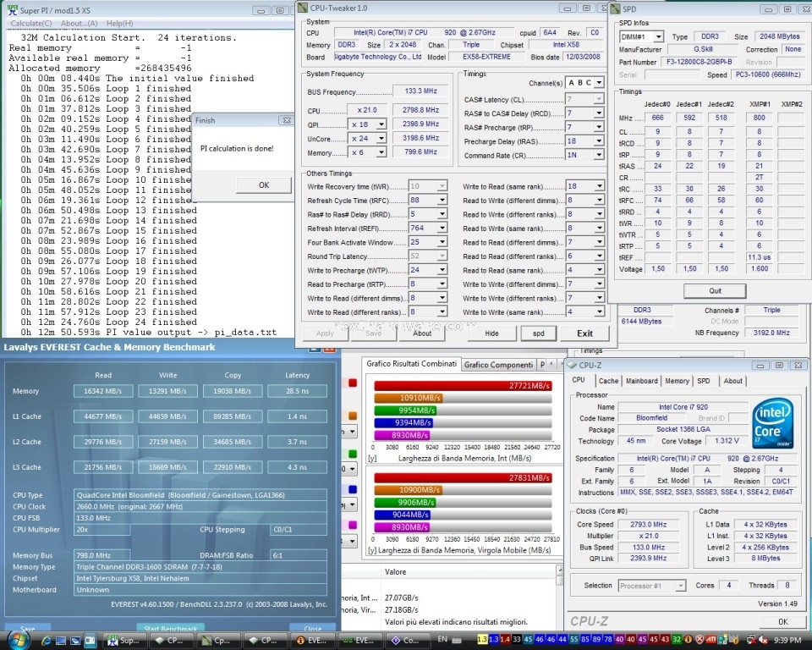Expand the Command Rate (CR) dropdown
812x650 pixels.
click(x=599, y=155)
